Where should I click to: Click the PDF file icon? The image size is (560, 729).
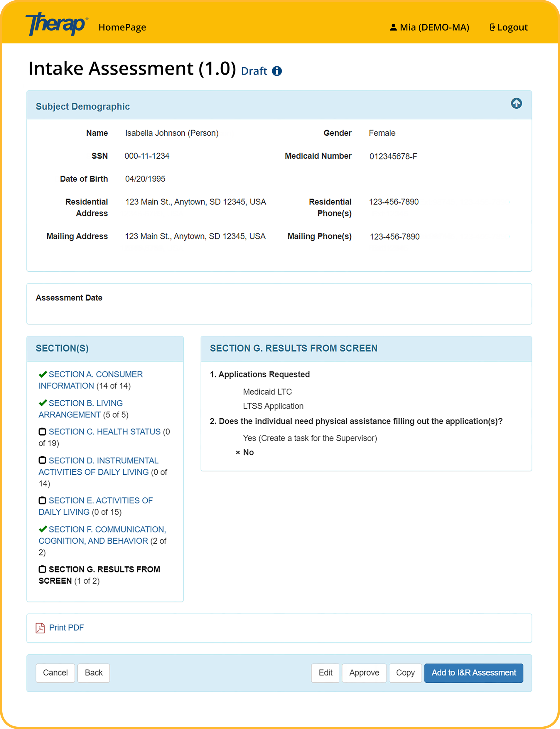(x=40, y=628)
